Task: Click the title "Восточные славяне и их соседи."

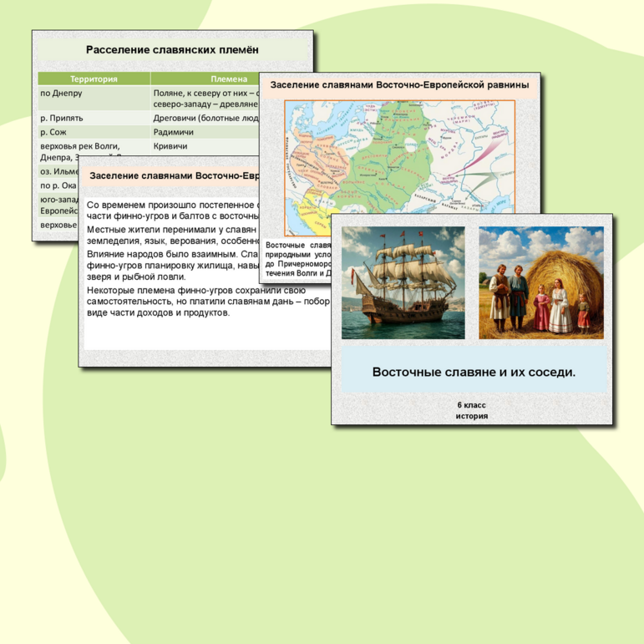Action: click(474, 372)
